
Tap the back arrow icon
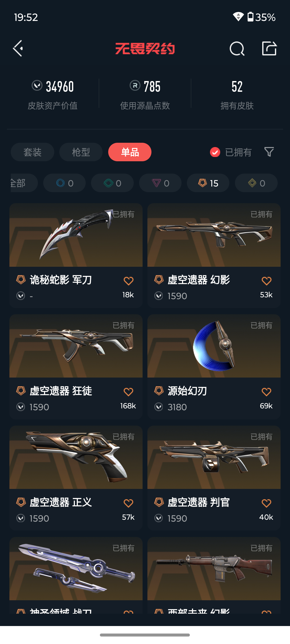tap(18, 49)
